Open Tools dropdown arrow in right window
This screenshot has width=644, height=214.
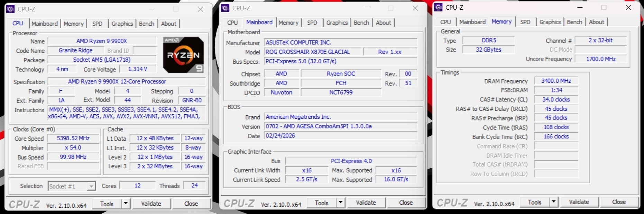coord(554,202)
